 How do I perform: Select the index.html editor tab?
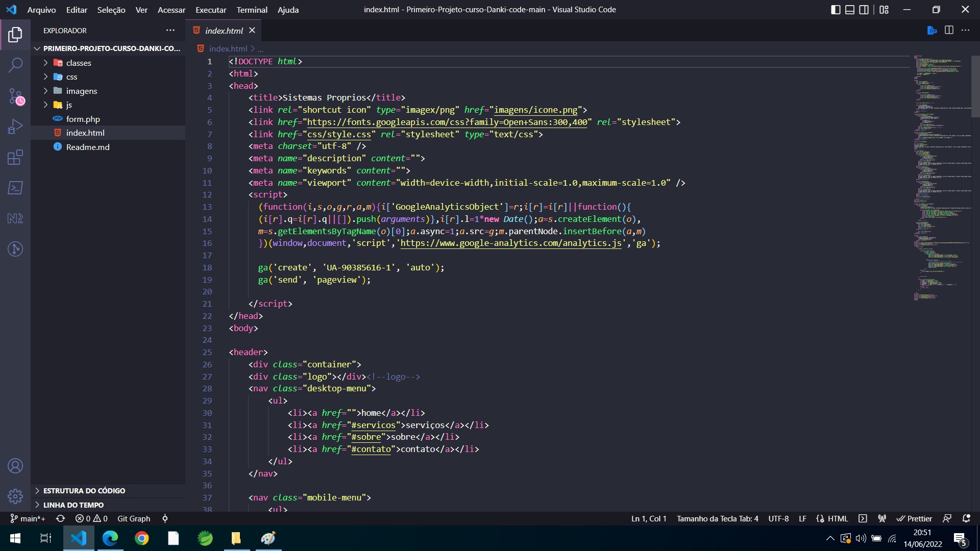224,30
